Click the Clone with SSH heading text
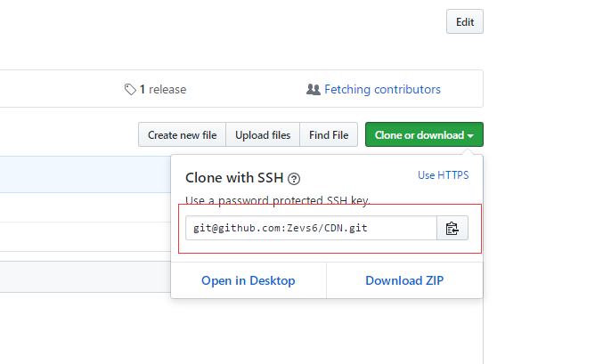611x364 pixels. (x=234, y=178)
